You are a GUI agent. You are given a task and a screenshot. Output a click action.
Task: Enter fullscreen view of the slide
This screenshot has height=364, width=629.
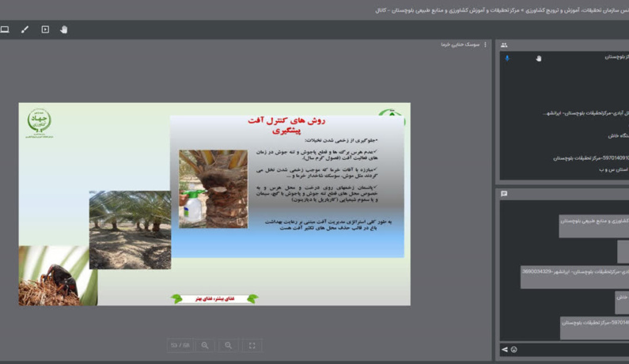[252, 346]
